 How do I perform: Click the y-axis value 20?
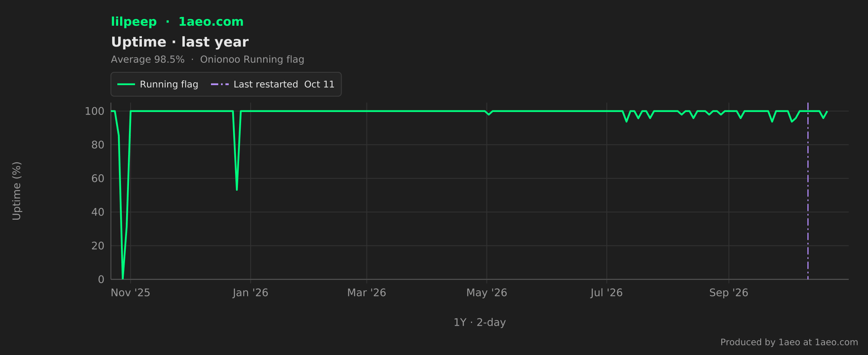coord(98,246)
